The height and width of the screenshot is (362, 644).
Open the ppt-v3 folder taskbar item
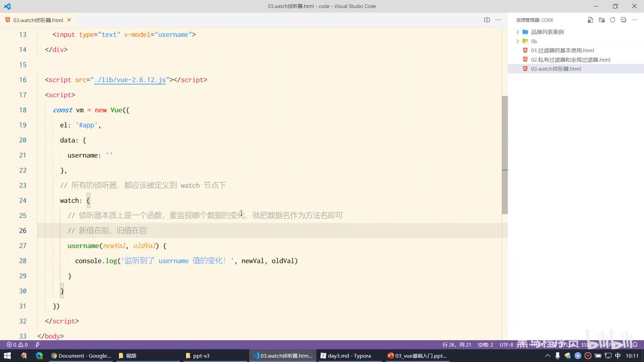tap(215, 355)
